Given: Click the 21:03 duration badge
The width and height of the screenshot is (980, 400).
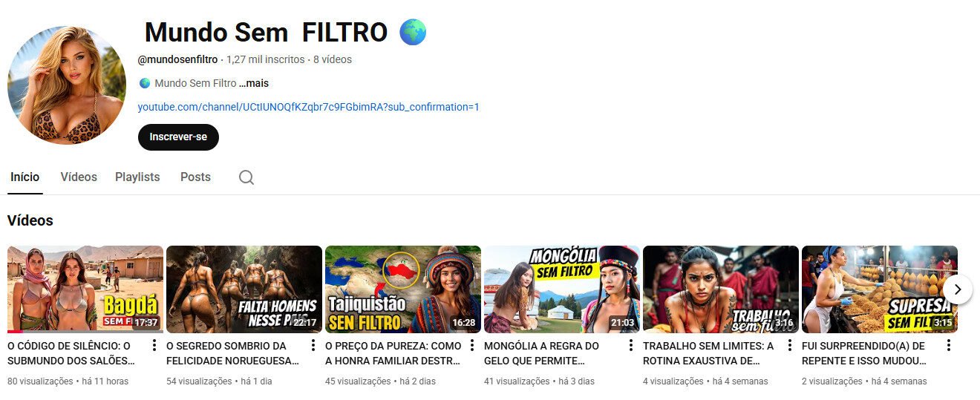Looking at the screenshot, I should coord(623,323).
